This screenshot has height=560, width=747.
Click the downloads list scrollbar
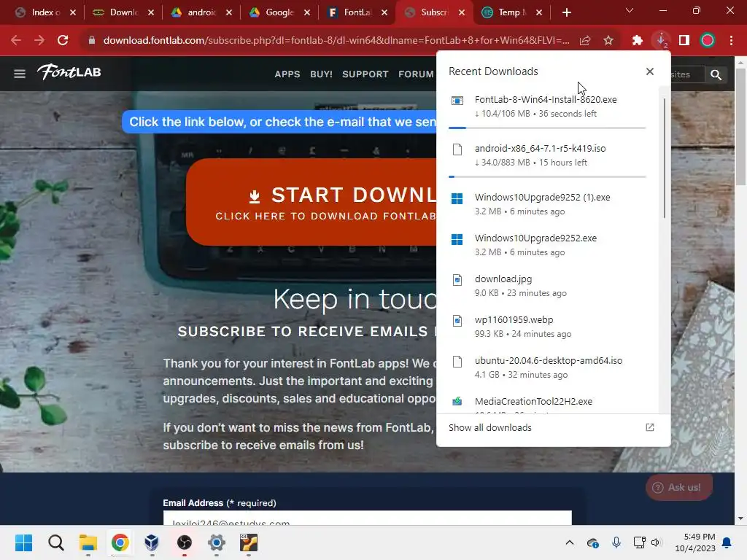664,158
